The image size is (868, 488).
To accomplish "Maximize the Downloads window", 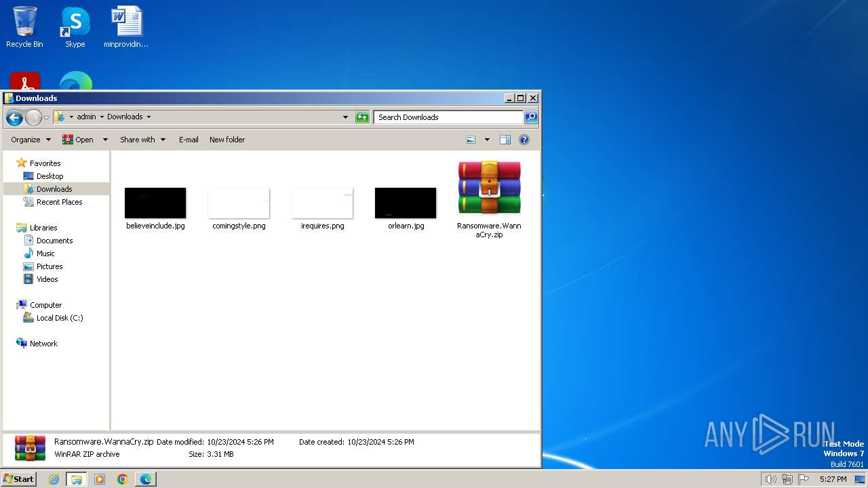I will tap(520, 98).
